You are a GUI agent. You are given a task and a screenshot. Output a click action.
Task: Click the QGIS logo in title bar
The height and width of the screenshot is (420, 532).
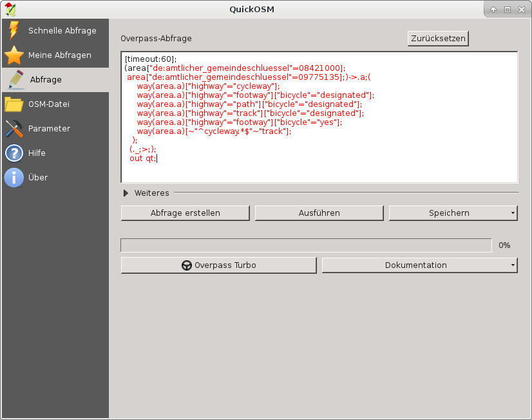click(x=10, y=9)
